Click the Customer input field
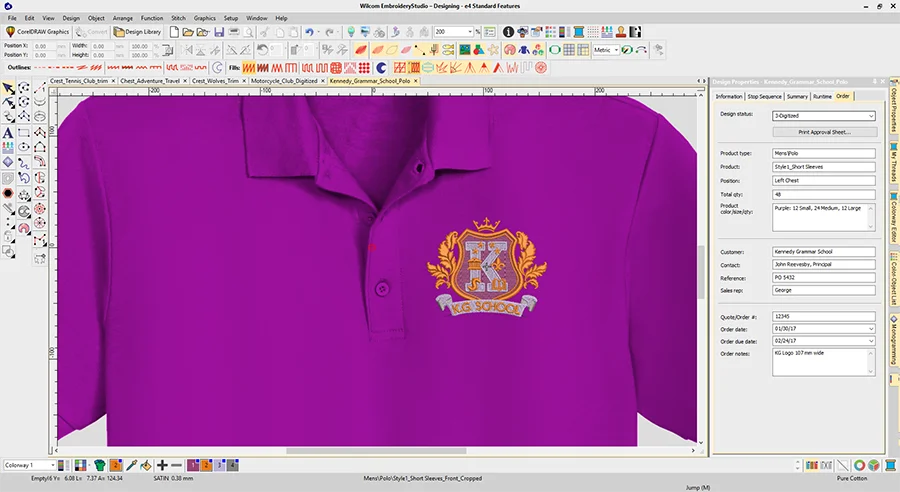This screenshot has height=492, width=900. tap(824, 252)
